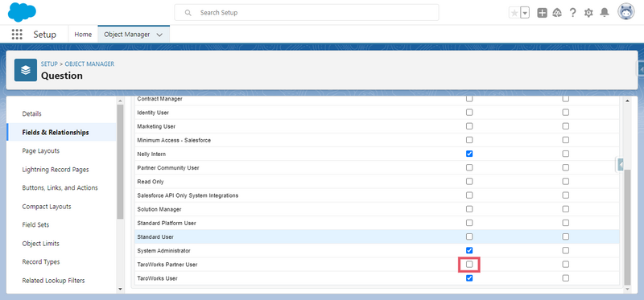The height and width of the screenshot is (300, 644).
Task: Switch to the Object Manager tab
Action: [127, 35]
